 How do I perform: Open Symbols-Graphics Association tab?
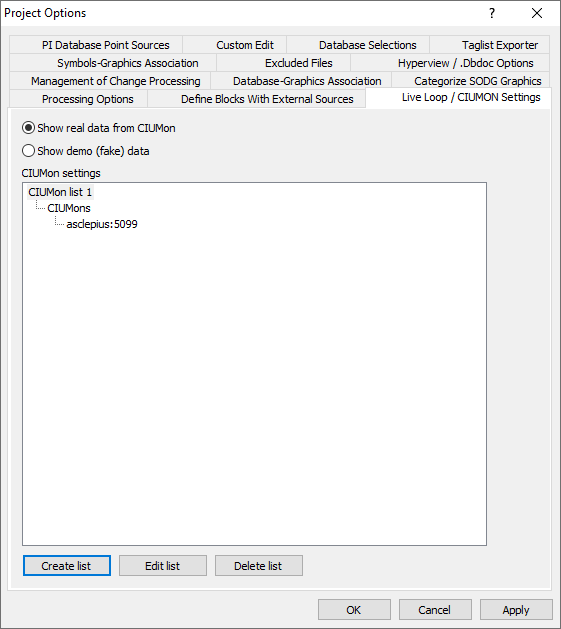point(128,63)
